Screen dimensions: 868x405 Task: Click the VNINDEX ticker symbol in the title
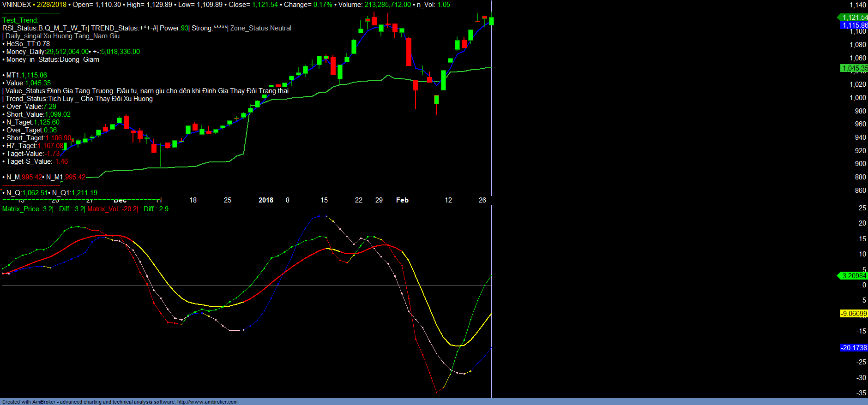point(17,5)
